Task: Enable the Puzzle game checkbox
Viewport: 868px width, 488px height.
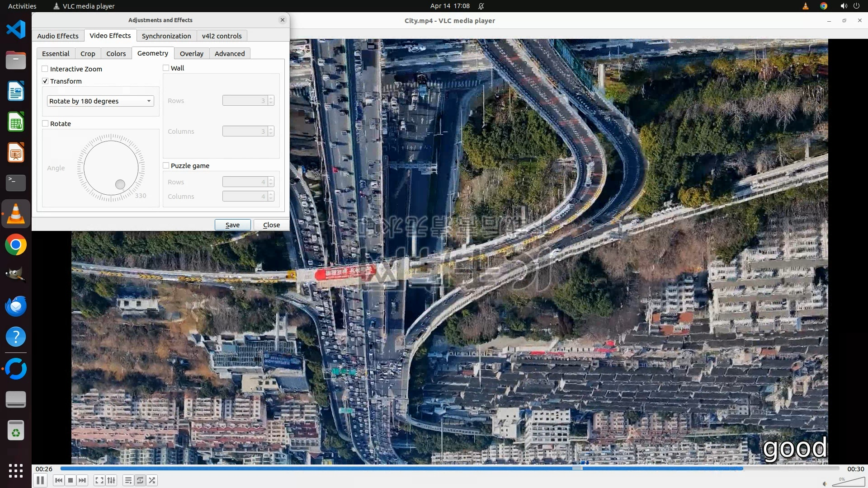Action: 166,165
